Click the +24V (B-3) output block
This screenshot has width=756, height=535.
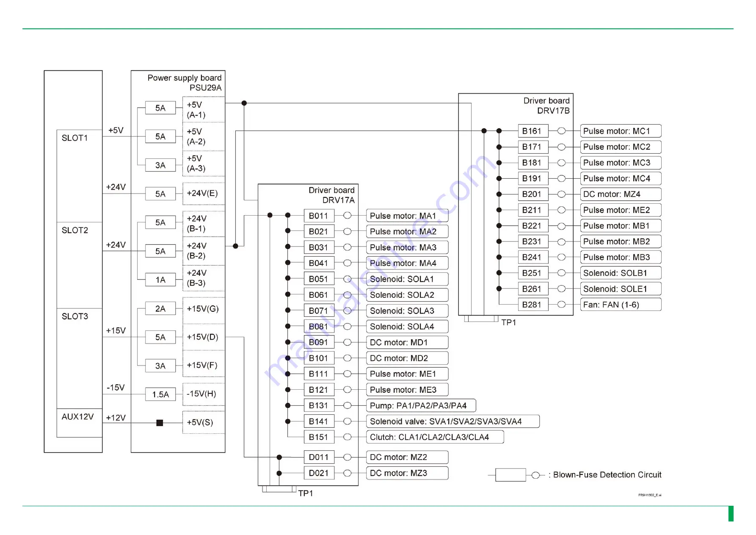pyautogui.click(x=204, y=278)
